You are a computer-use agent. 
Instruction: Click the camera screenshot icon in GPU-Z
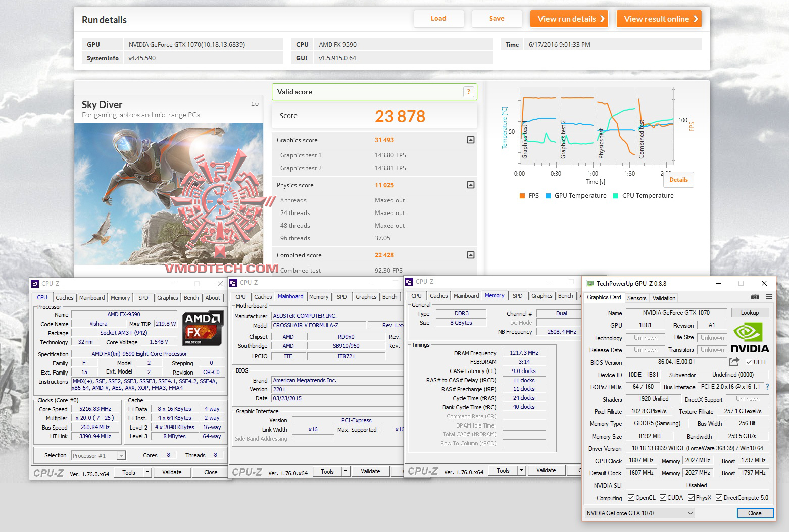[x=755, y=297]
